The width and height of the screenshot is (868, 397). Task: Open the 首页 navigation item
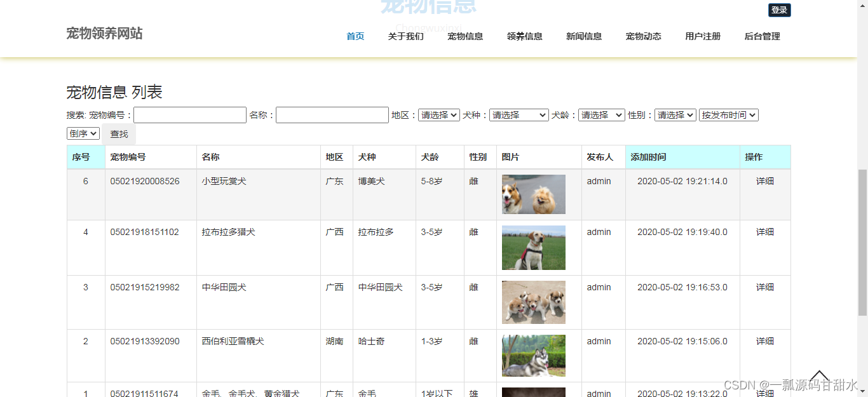(x=355, y=36)
